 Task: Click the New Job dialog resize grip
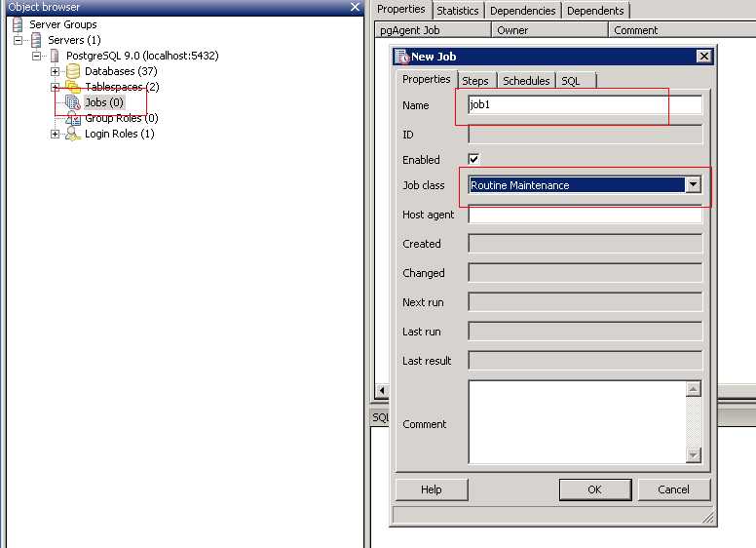(708, 518)
